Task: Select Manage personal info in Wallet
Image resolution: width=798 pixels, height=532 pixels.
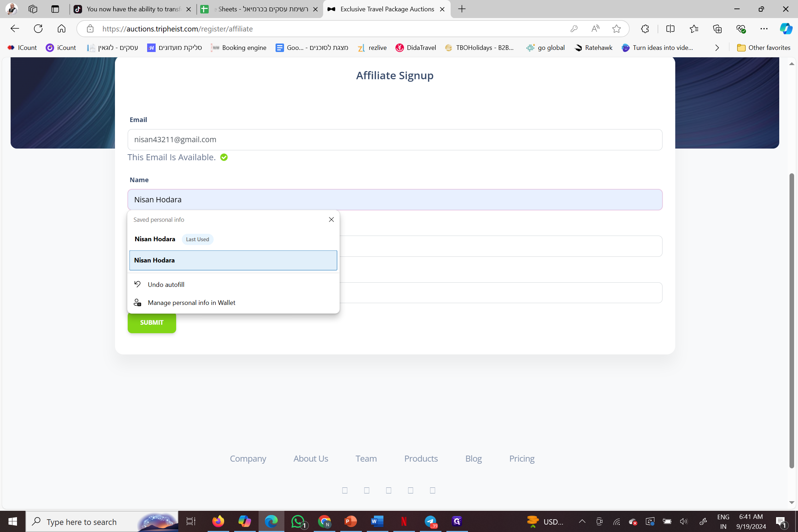Action: (x=191, y=302)
